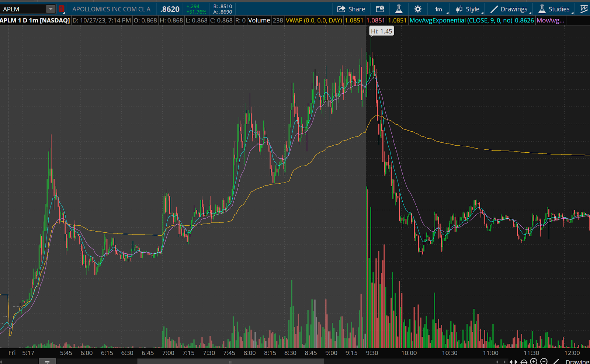Expand the 1m timeframe selector
This screenshot has height=364, width=590.
[x=439, y=9]
